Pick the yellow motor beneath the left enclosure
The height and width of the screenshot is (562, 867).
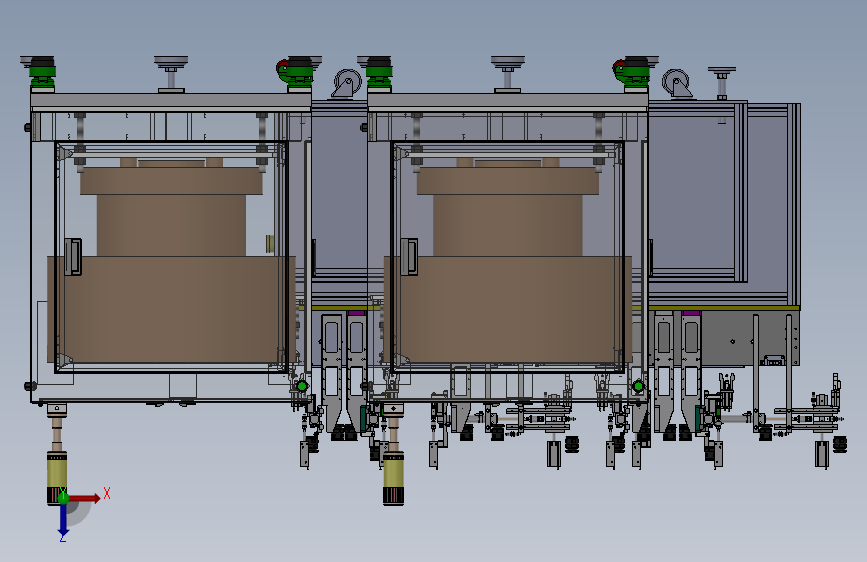pos(56,477)
